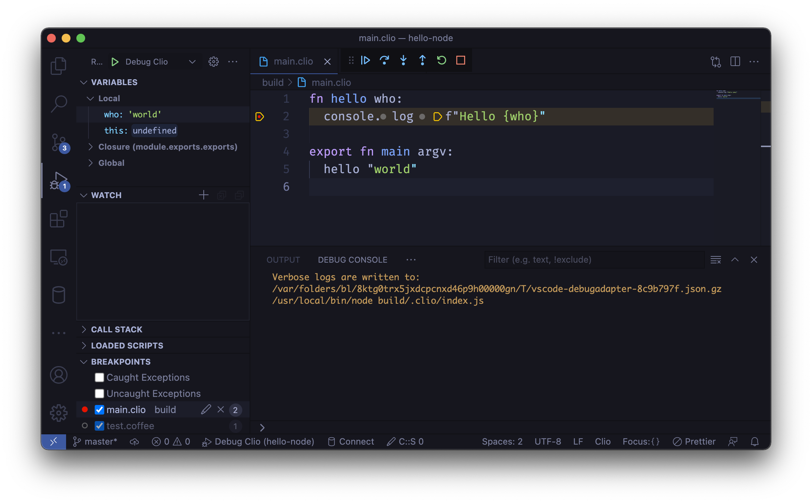Collapse the VARIABLES section

point(163,82)
